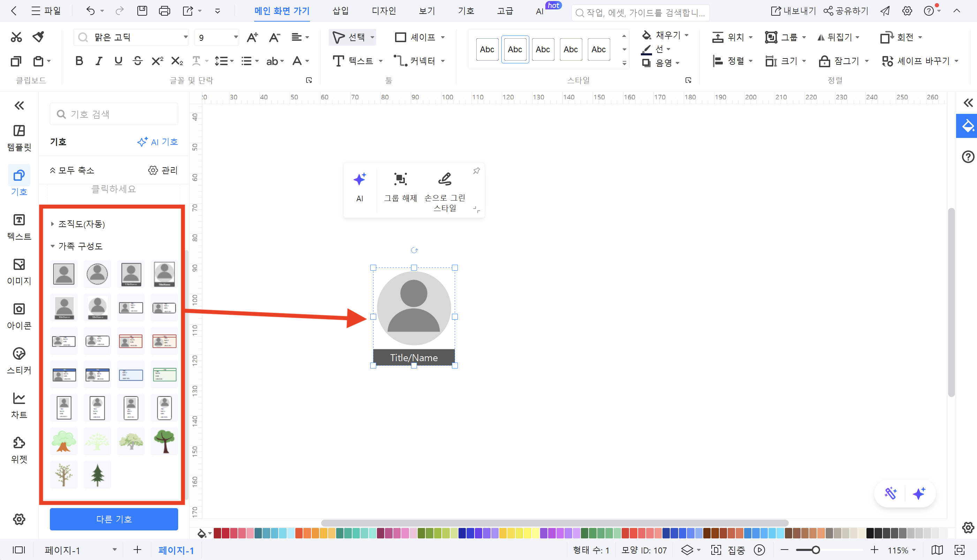This screenshot has height=560, width=977.
Task: Click the print icon in top toolbar
Action: tap(164, 11)
